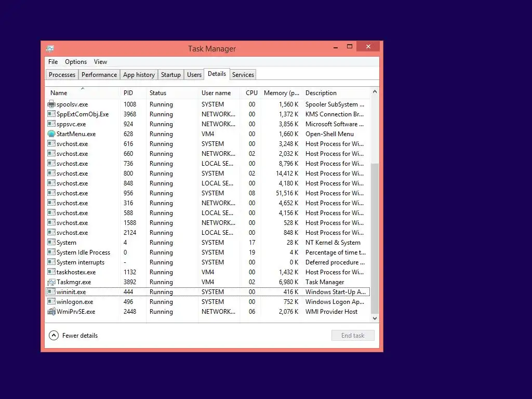The height and width of the screenshot is (399, 532).
Task: Click the vertical scrollbar thumb
Action: click(x=375, y=238)
